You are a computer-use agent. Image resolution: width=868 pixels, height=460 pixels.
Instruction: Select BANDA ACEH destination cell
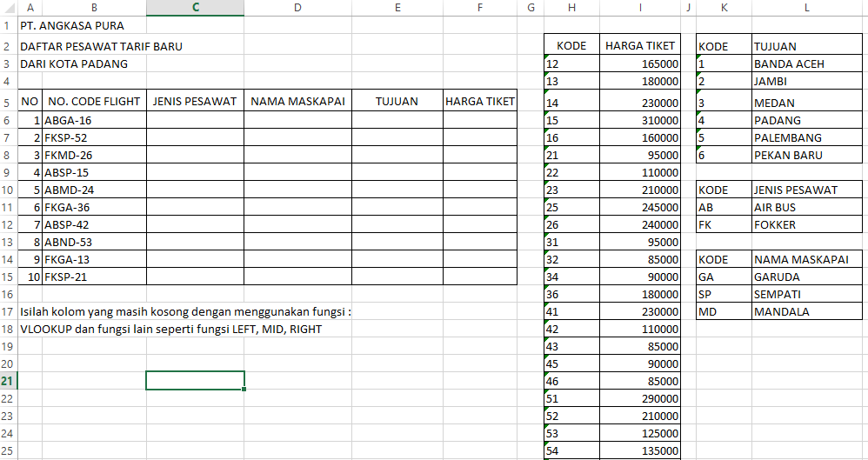tap(806, 63)
